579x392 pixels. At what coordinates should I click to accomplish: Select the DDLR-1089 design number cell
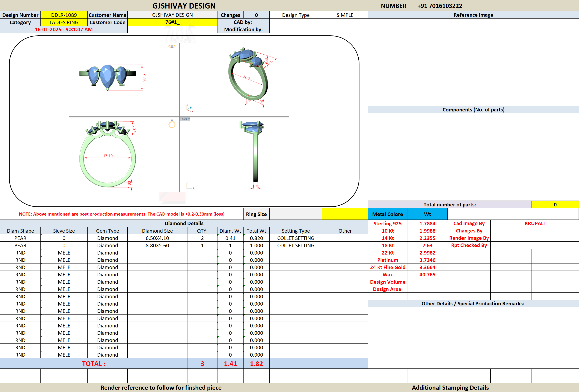coord(64,15)
